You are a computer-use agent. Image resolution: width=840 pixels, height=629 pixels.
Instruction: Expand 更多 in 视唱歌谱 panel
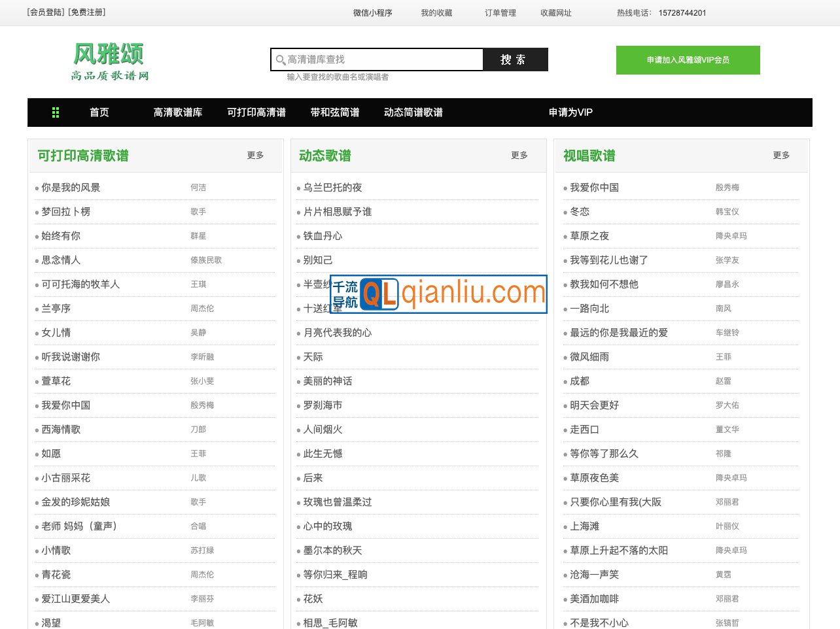click(781, 156)
